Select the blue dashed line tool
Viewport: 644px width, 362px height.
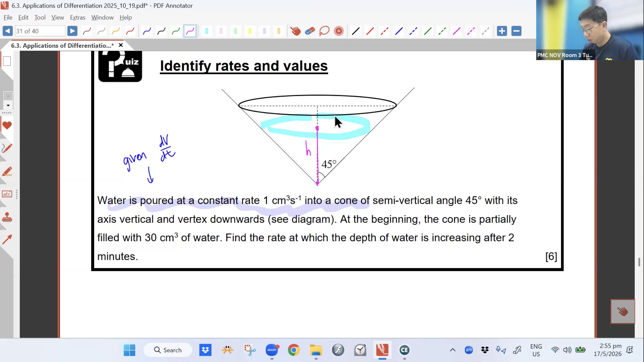point(413,31)
